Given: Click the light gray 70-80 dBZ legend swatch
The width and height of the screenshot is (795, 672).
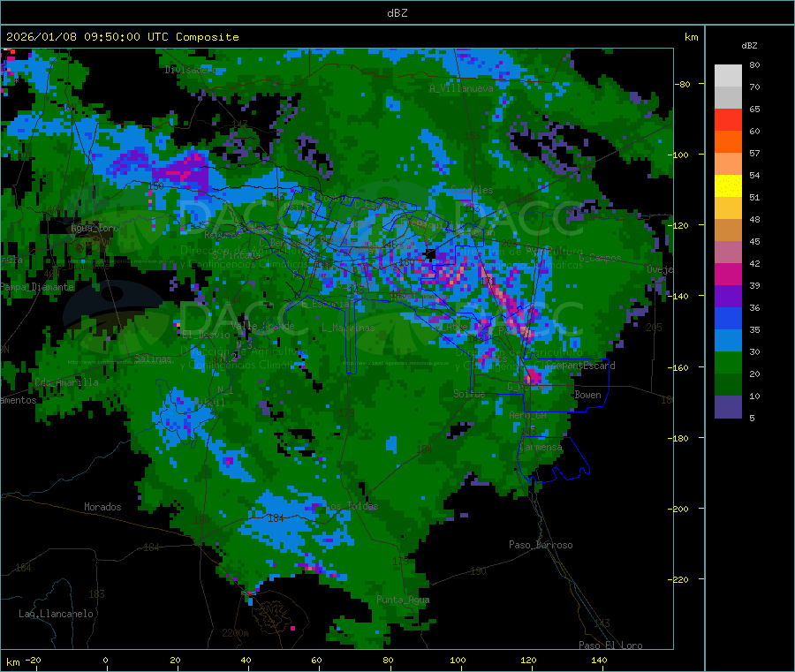Looking at the screenshot, I should point(728,76).
